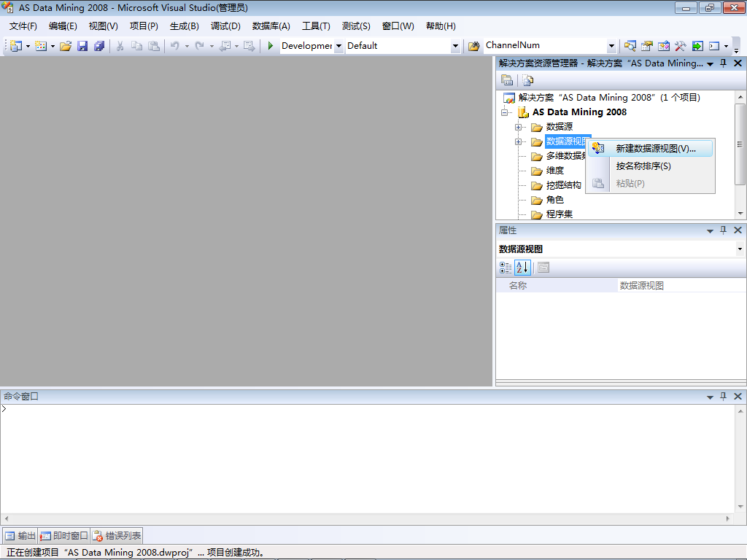This screenshot has width=747, height=560.
Task: Open the 帮助(H) menu
Action: (441, 26)
